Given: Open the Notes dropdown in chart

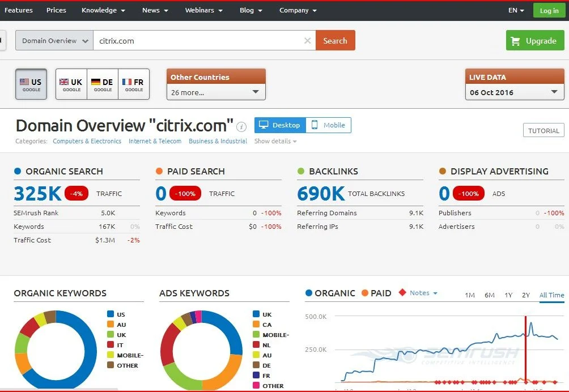Looking at the screenshot, I should click(423, 293).
